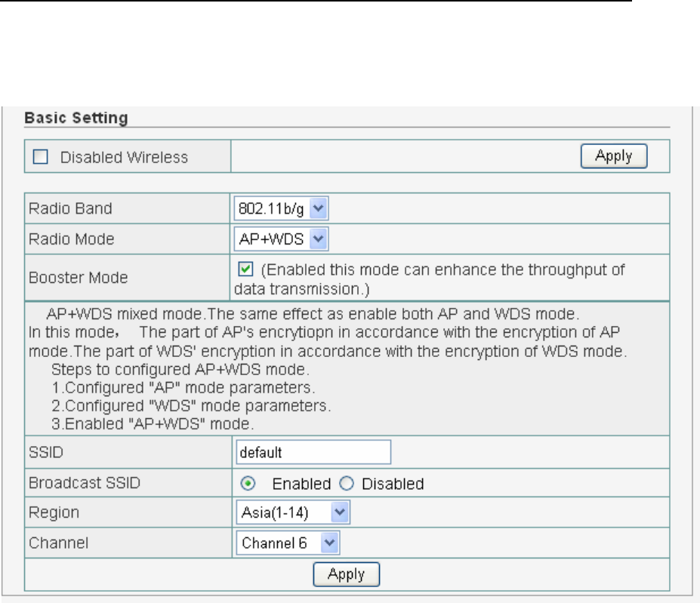
Task: Click the bottom Apply button under Channel
Action: [347, 574]
